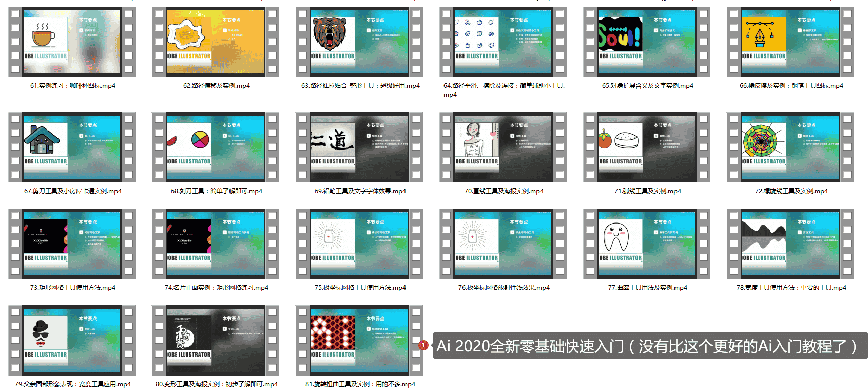The height and width of the screenshot is (391, 868).
Task: Select thumbnail of 75.极坐标网格工具使用方法.mp4
Action: click(x=359, y=244)
